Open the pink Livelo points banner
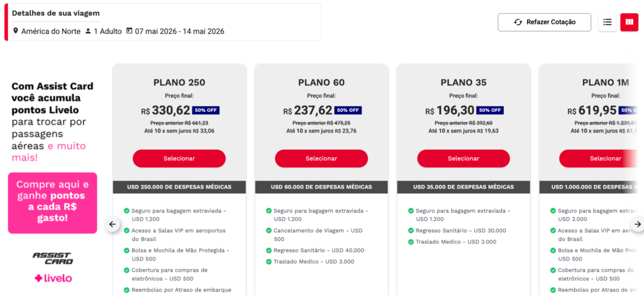This screenshot has width=644, height=295. coord(52,203)
